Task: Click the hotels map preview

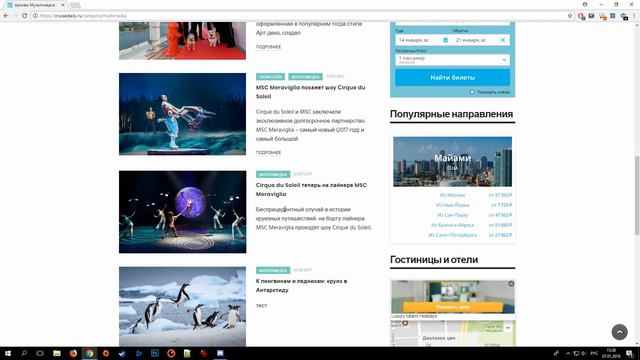Action: click(452, 333)
